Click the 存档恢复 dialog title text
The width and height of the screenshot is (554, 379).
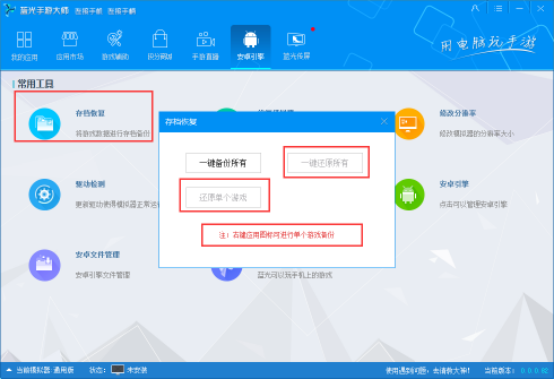[181, 122]
